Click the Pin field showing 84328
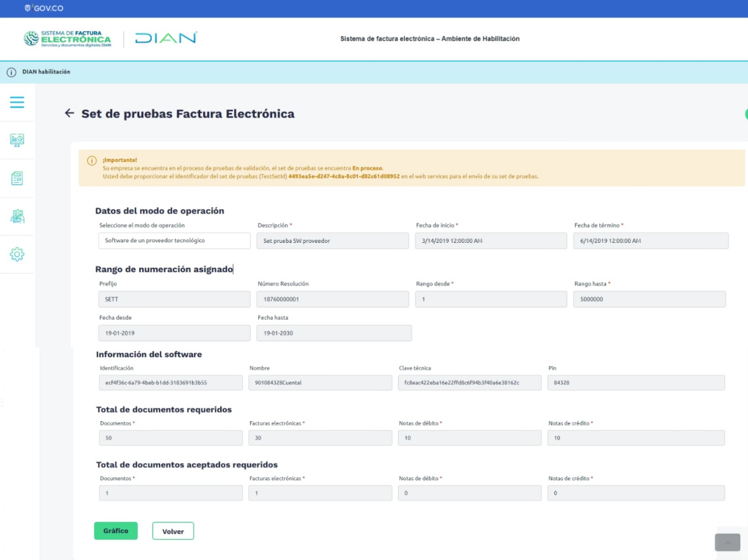The height and width of the screenshot is (560, 748). click(636, 383)
